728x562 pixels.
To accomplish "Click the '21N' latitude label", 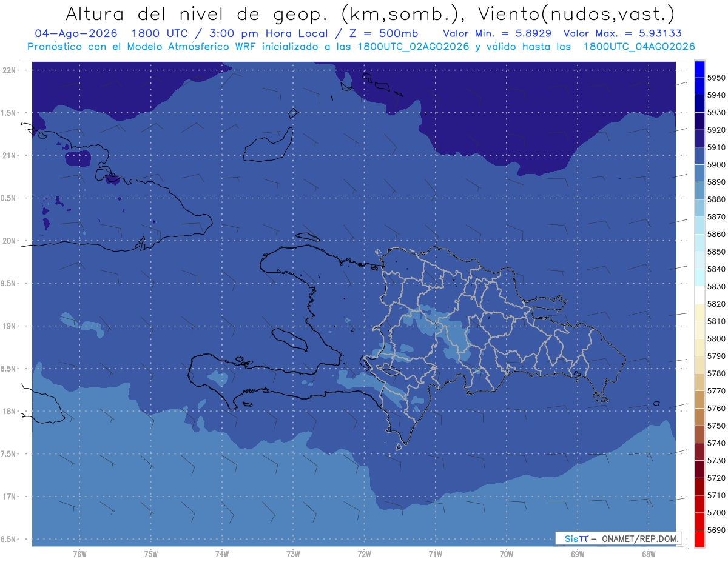I will click(9, 156).
